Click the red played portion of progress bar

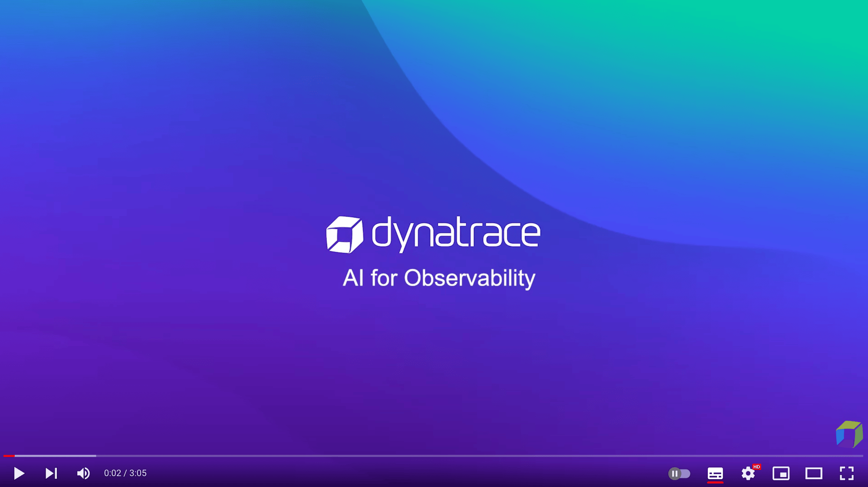(9, 456)
